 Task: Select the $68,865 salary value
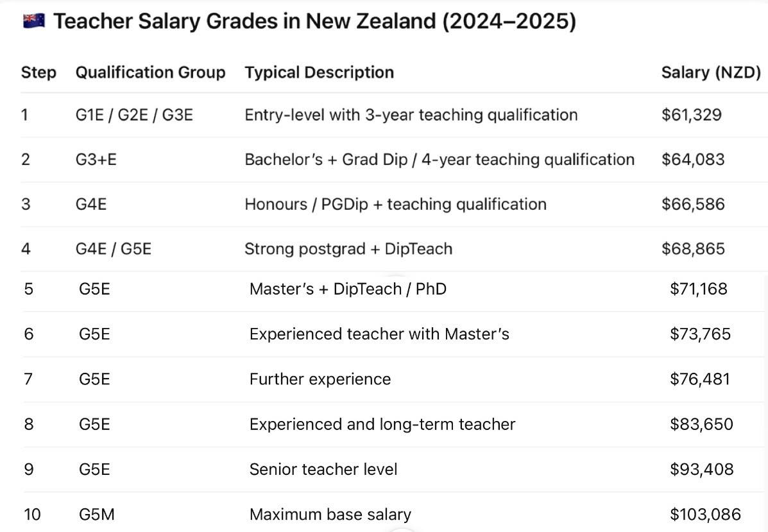[x=693, y=249]
